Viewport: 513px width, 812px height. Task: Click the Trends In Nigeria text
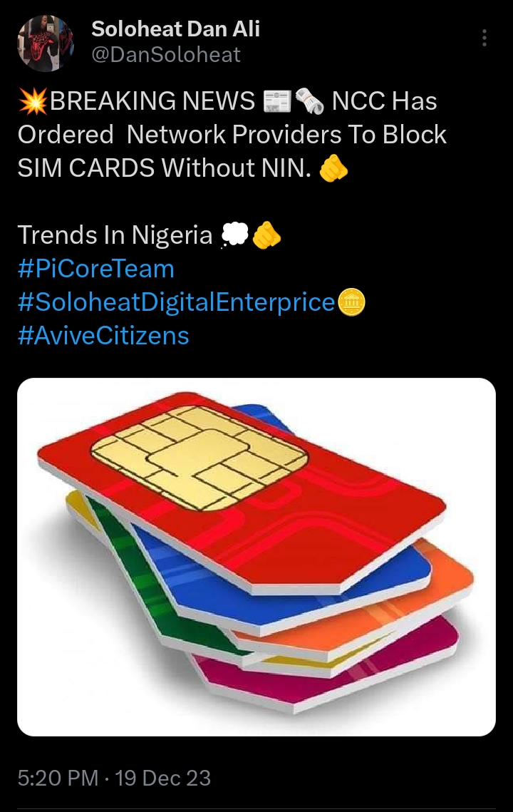click(x=115, y=235)
